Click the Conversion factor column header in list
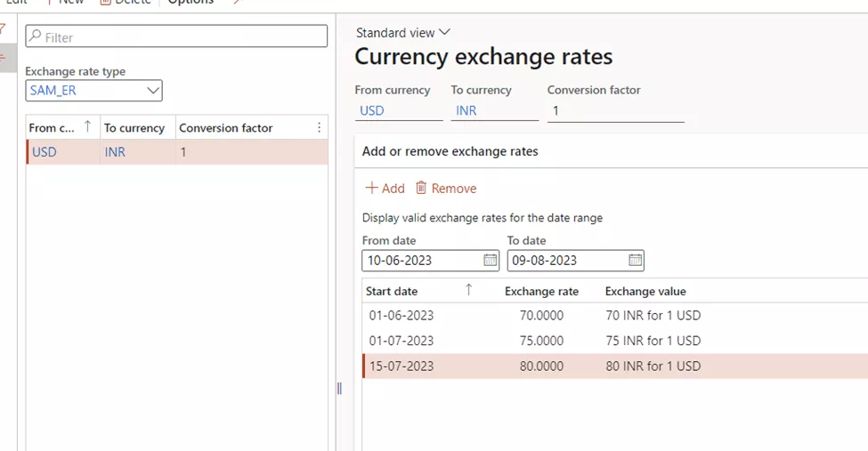The width and height of the screenshot is (868, 451). pyautogui.click(x=244, y=128)
